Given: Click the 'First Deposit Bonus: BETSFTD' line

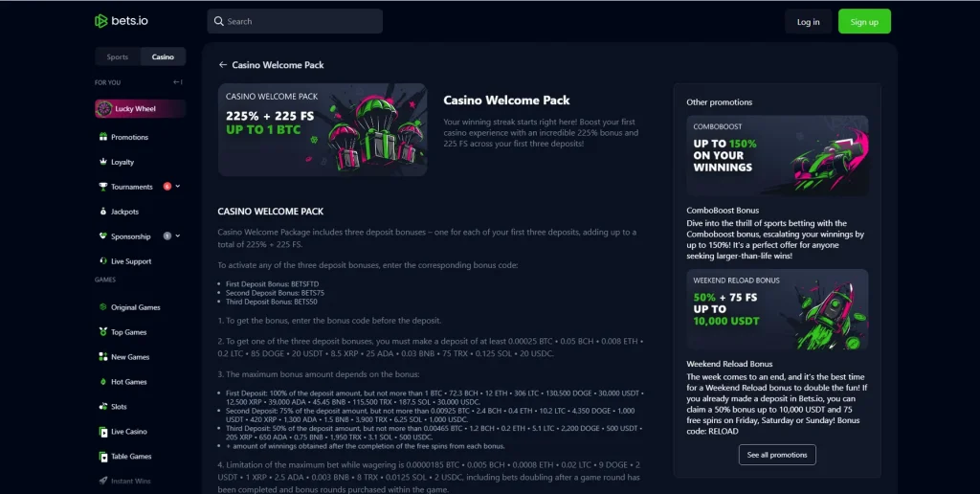Looking at the screenshot, I should [x=272, y=284].
